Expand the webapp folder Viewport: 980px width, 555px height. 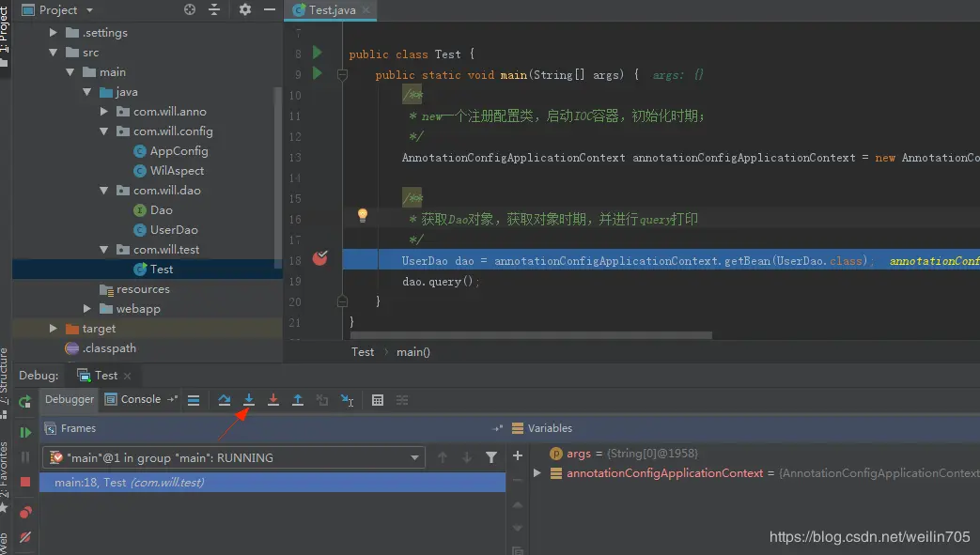tap(86, 309)
